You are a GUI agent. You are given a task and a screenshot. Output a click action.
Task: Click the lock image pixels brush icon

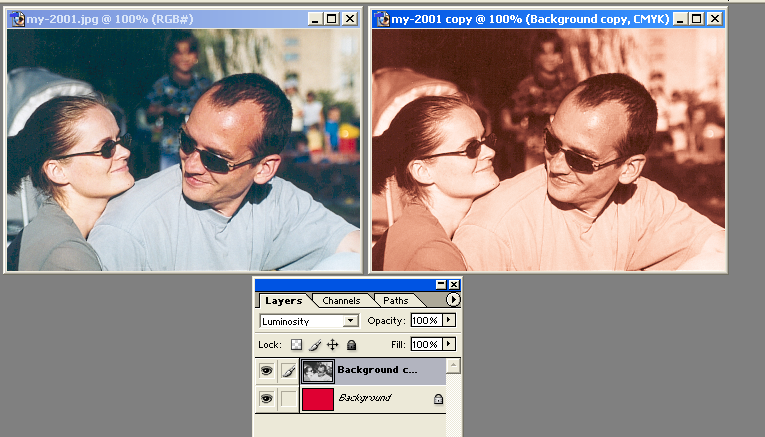314,345
